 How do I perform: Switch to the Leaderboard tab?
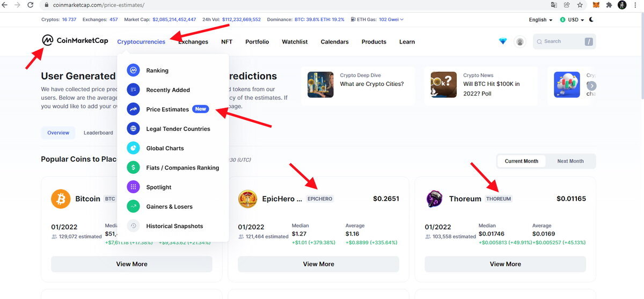point(98,133)
